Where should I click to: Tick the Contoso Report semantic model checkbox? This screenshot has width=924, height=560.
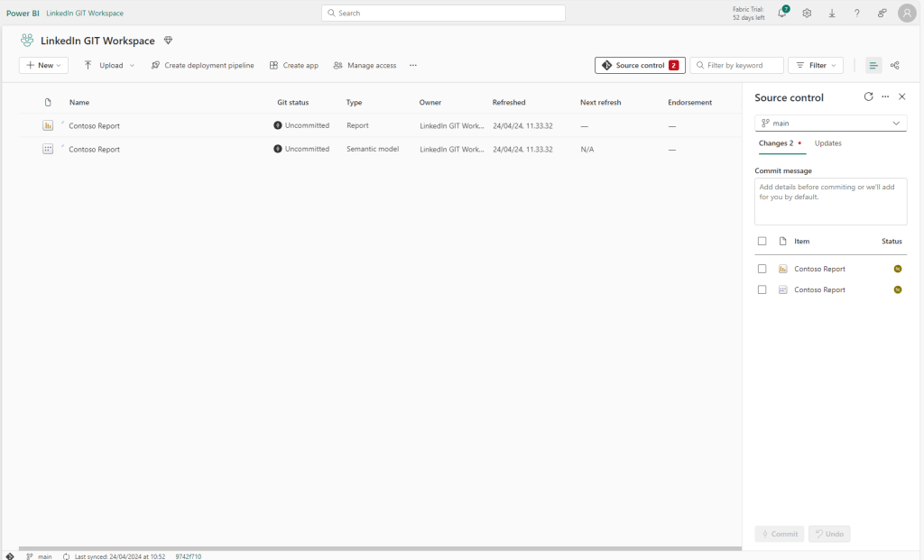click(762, 289)
